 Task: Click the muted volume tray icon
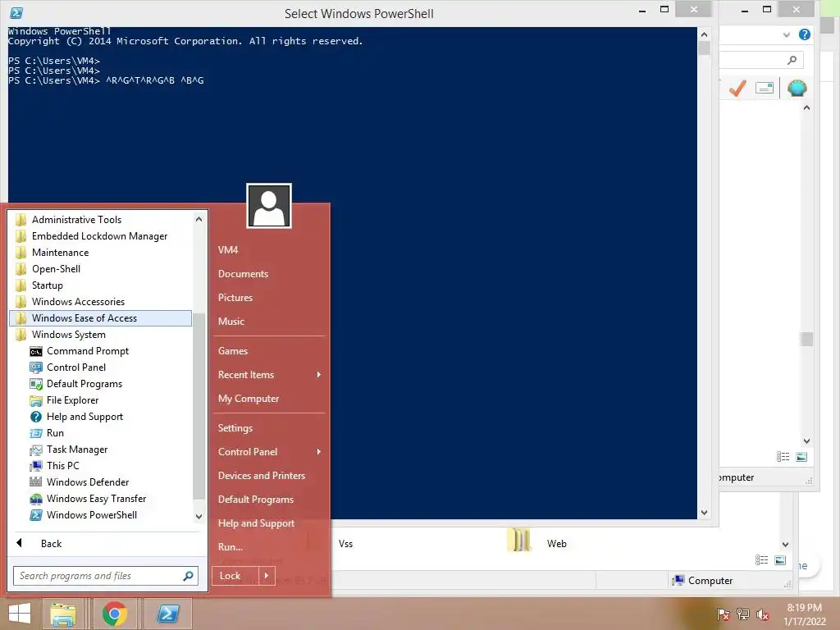[763, 614]
